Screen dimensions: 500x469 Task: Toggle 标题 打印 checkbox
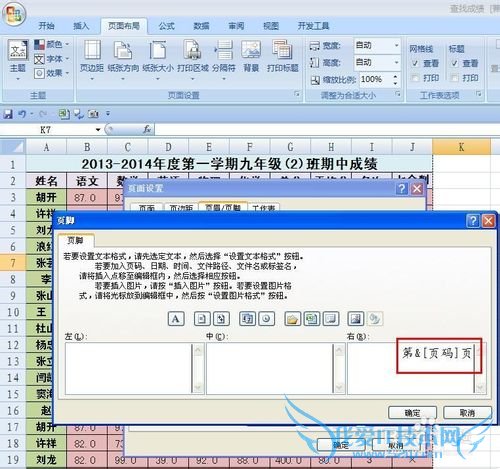click(x=454, y=78)
